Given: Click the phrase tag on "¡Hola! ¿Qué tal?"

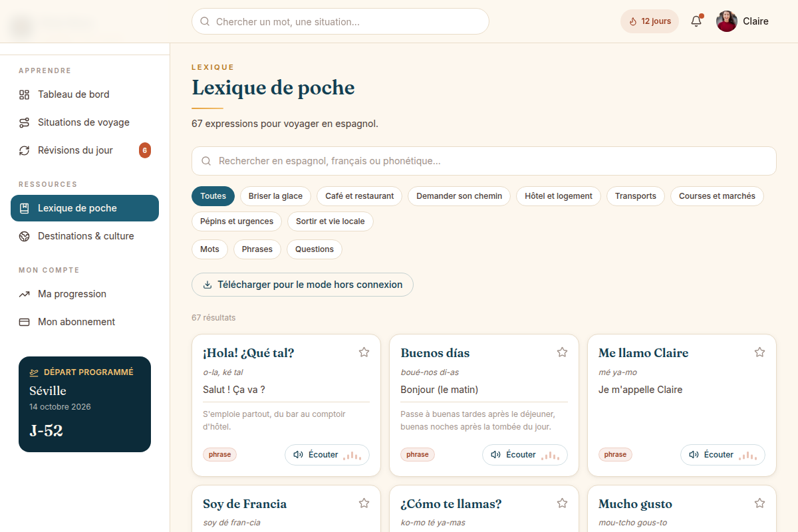Looking at the screenshot, I should [x=219, y=455].
